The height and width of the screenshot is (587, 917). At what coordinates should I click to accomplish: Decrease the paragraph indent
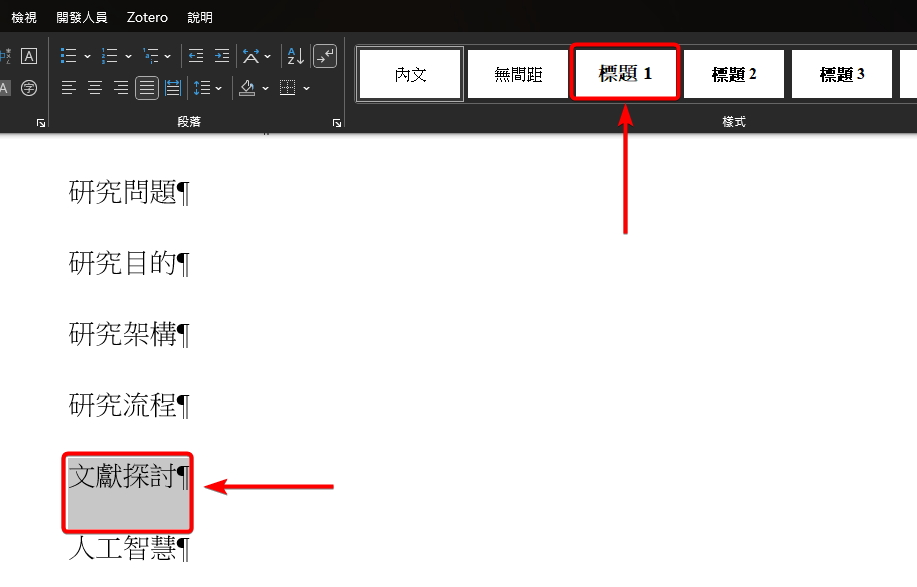pyautogui.click(x=196, y=56)
